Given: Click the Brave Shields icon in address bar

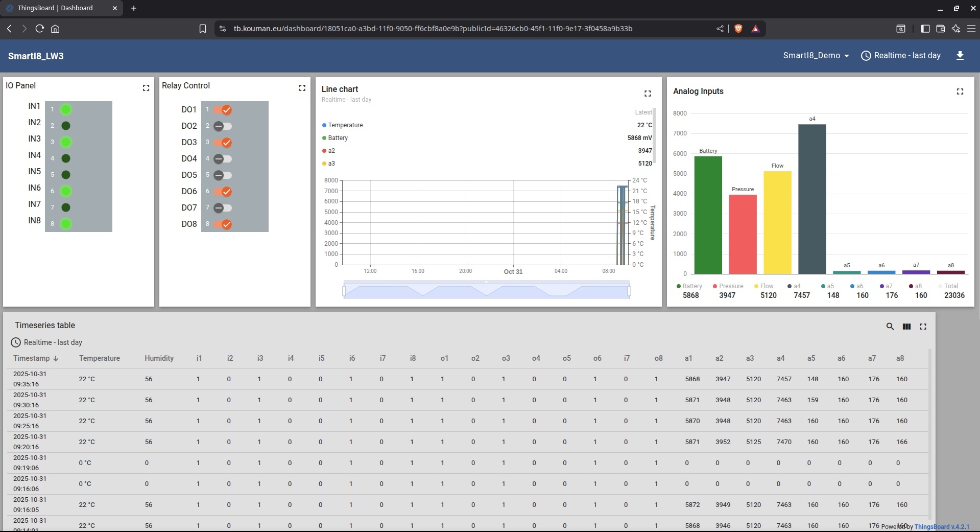Looking at the screenshot, I should coord(738,29).
